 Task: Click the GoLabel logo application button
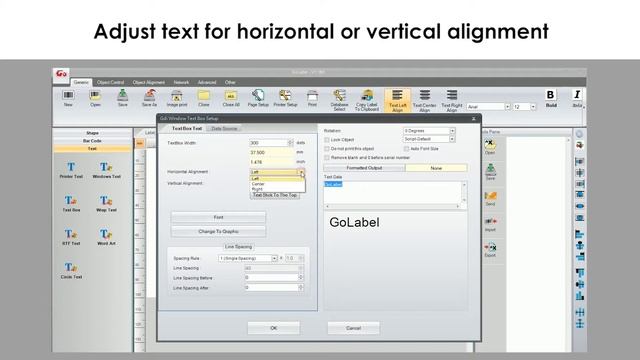coord(61,74)
